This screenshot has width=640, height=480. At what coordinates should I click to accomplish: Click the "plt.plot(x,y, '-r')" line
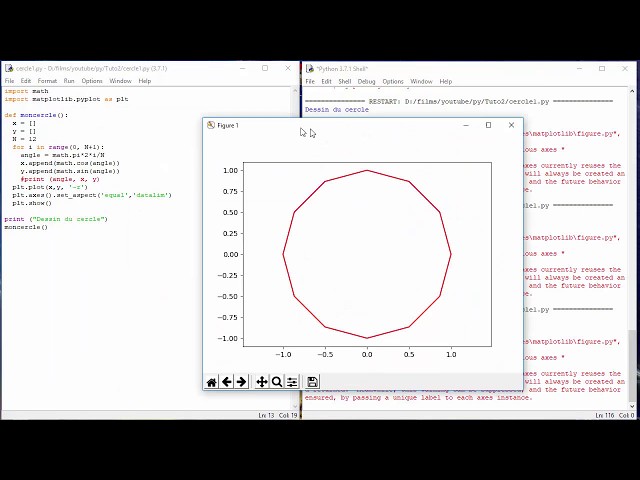click(x=50, y=187)
